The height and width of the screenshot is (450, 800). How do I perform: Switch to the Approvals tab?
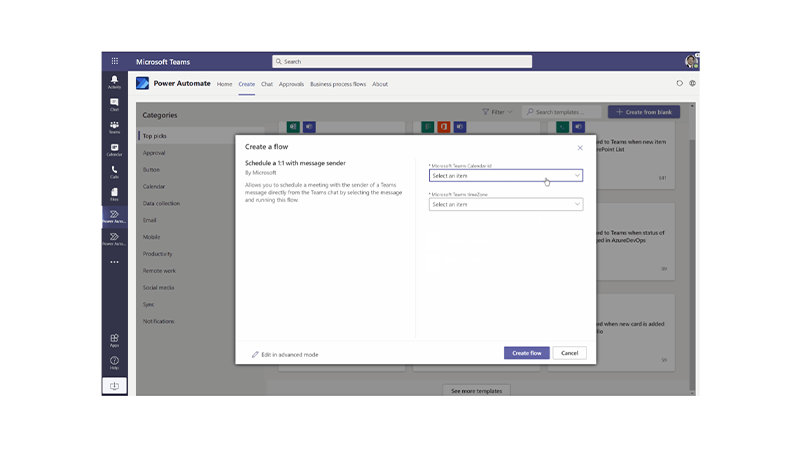point(291,84)
